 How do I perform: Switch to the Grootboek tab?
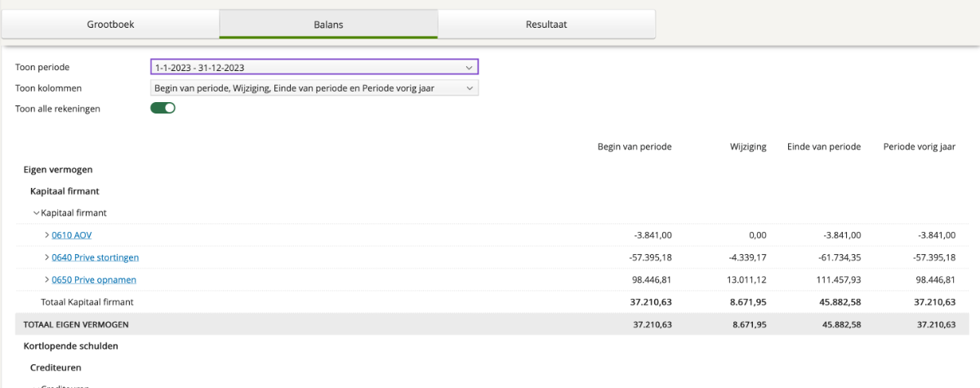(110, 25)
